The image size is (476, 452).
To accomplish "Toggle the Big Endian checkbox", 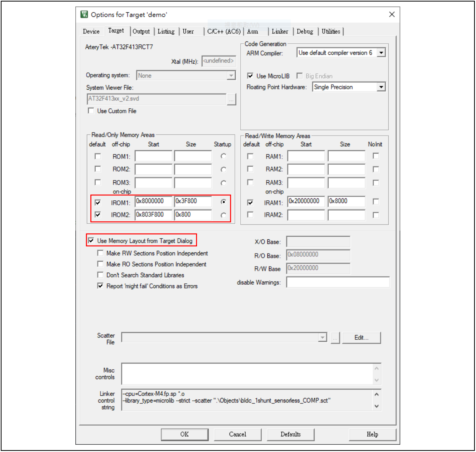I will (300, 76).
